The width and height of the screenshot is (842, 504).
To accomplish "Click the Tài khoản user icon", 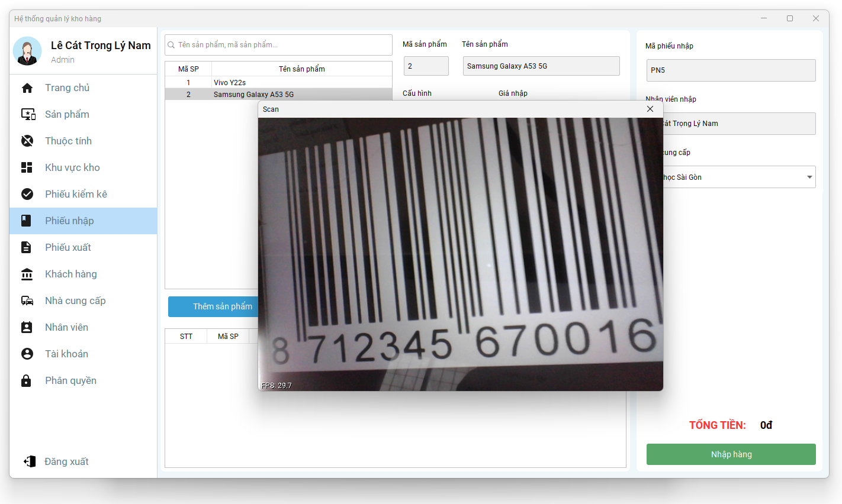I will 27,354.
